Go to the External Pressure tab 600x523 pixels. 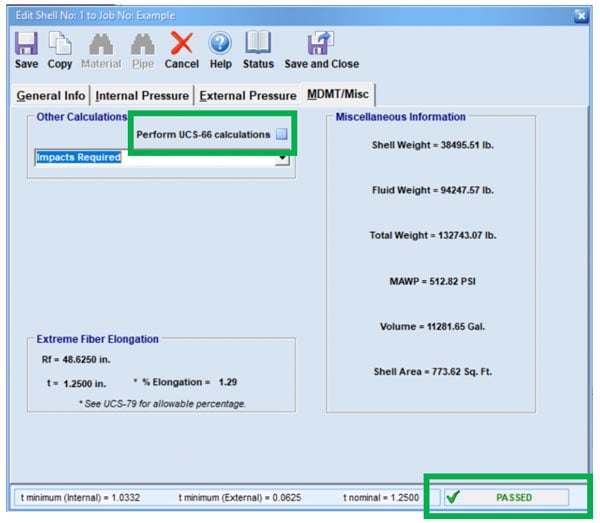(x=248, y=96)
